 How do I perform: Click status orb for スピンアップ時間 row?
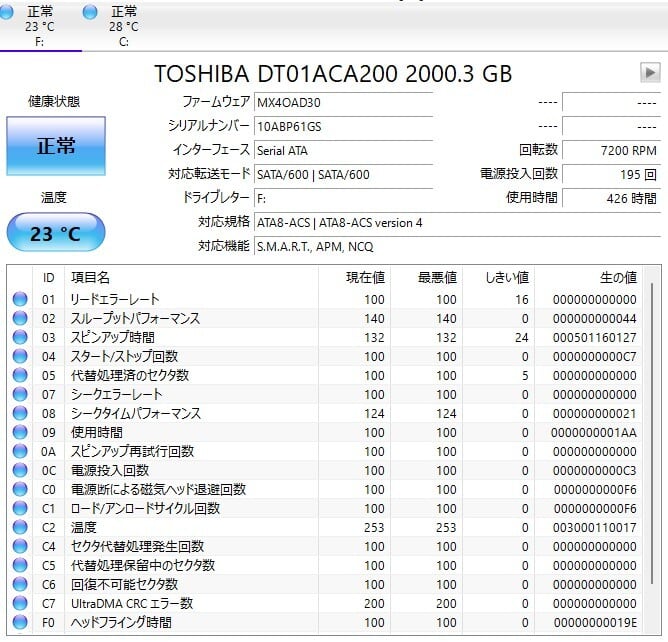click(20, 337)
